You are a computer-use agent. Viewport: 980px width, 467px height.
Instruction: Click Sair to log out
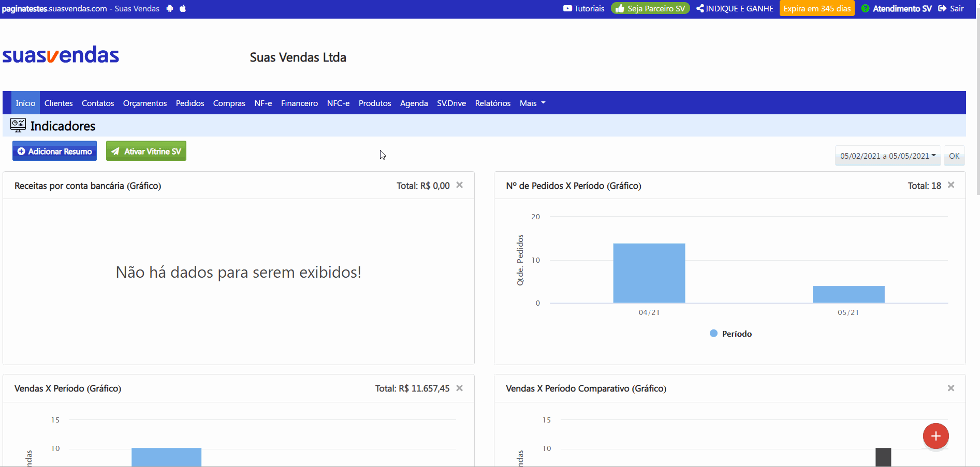951,8
